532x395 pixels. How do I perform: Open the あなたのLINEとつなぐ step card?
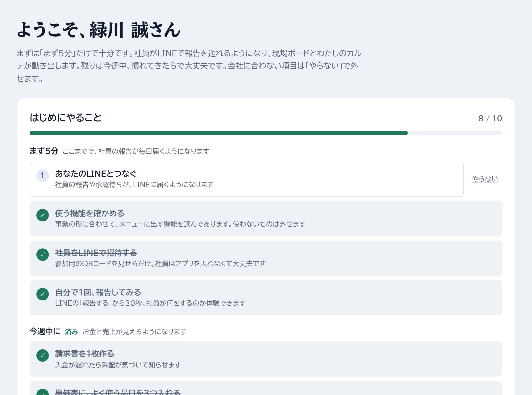point(247,179)
